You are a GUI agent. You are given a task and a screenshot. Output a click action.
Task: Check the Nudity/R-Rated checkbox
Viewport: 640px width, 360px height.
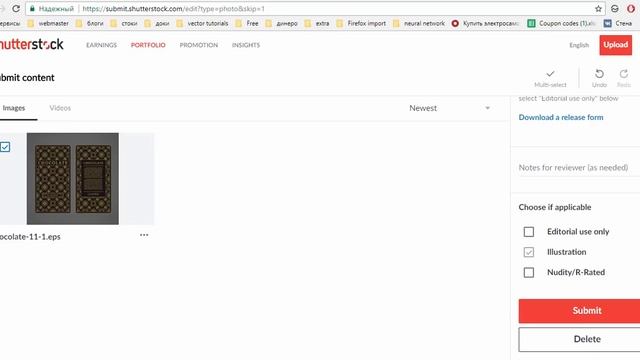pyautogui.click(x=529, y=272)
